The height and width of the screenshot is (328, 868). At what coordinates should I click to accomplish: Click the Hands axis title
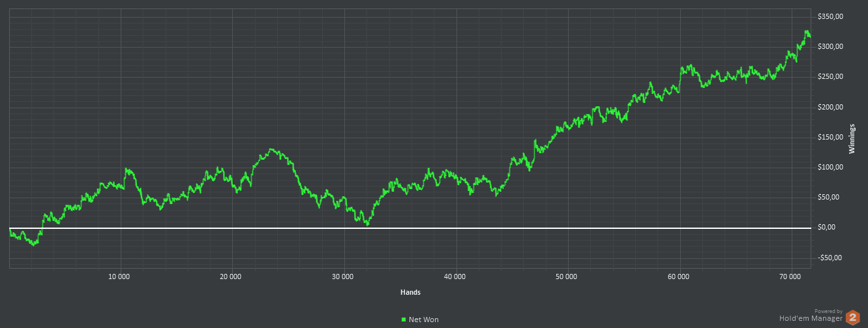click(x=410, y=292)
